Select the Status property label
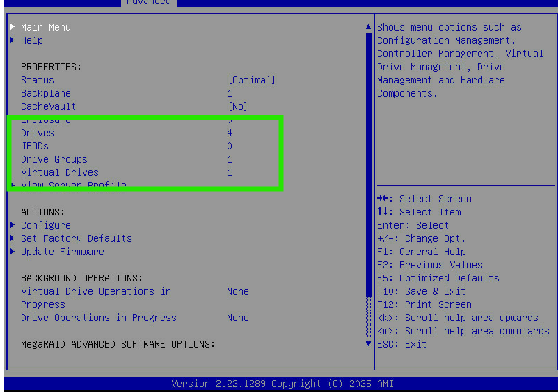 click(x=38, y=80)
